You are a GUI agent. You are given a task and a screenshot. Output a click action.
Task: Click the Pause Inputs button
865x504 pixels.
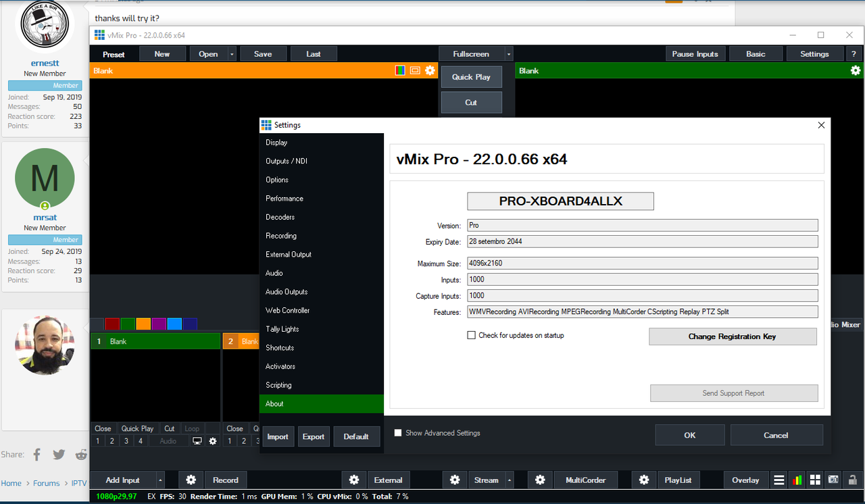tap(695, 54)
